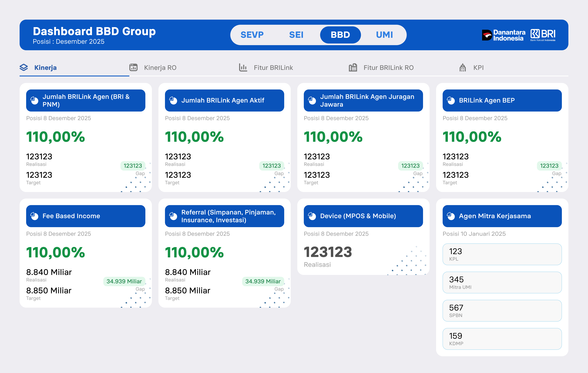Click the Fitur BRILink RO building icon
Screen dimensions: 588x373
coord(353,67)
